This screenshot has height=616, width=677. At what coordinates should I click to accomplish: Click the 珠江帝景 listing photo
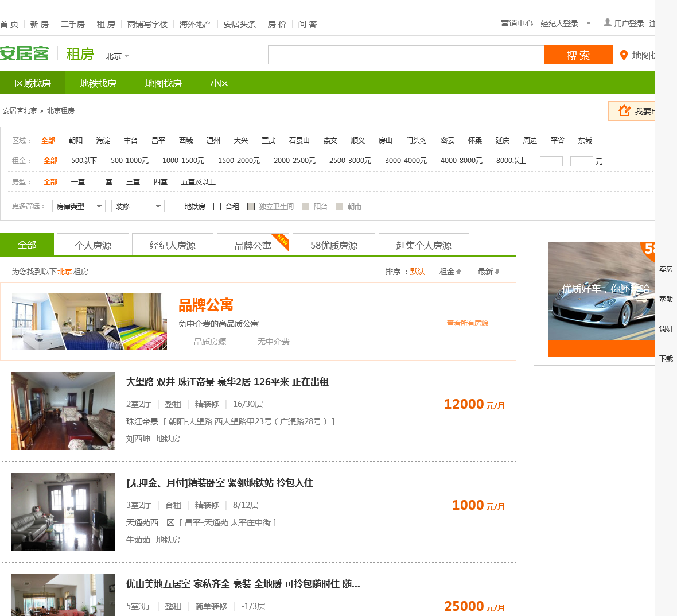click(63, 411)
